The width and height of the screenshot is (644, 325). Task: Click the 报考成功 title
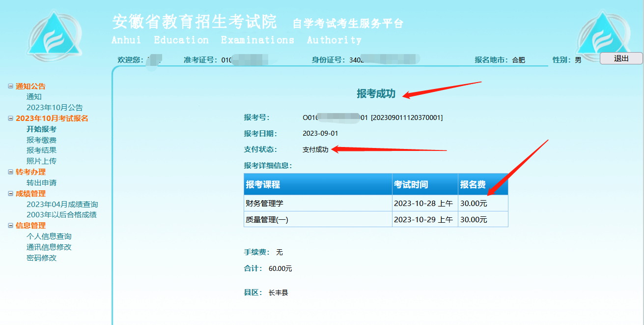point(376,94)
